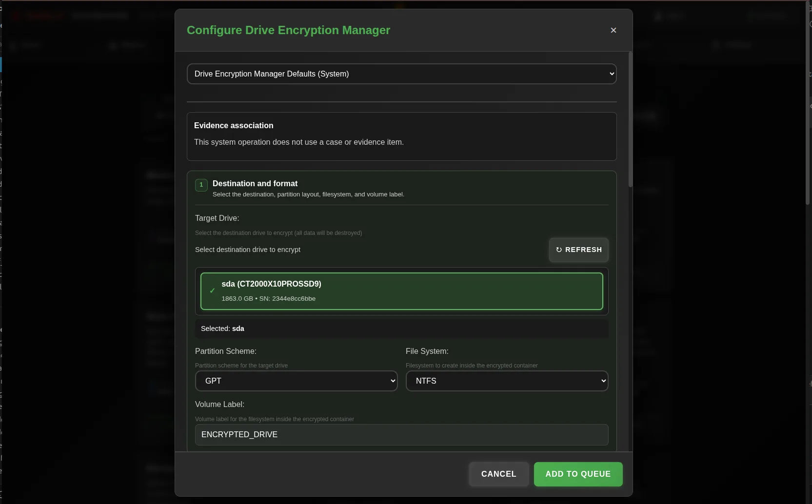Click Add to Queue button
The width and height of the screenshot is (812, 504).
[578, 474]
